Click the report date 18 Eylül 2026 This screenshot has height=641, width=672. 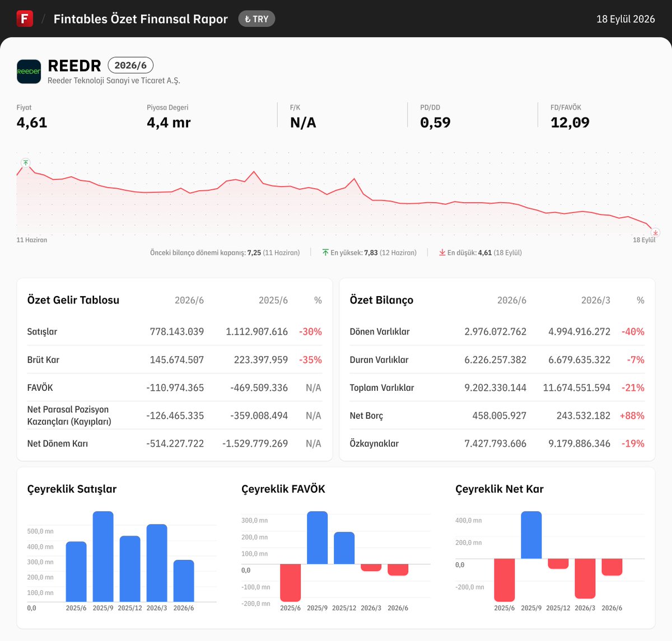click(x=626, y=19)
